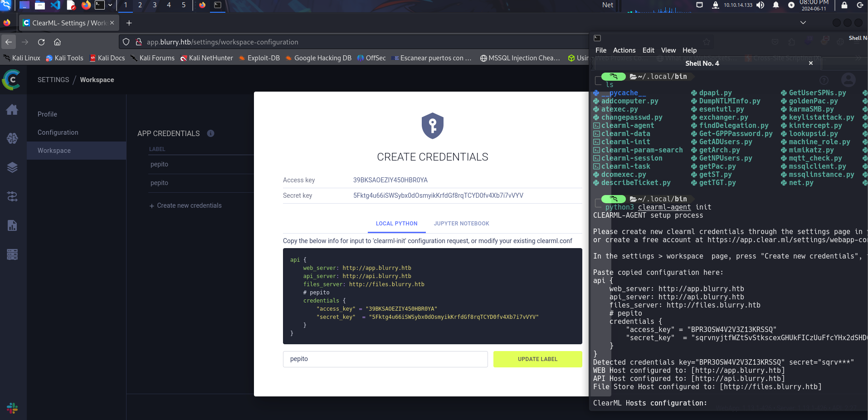Viewport: 868px width, 420px height.
Task: Open the text editor launcher icon
Action: click(x=71, y=5)
